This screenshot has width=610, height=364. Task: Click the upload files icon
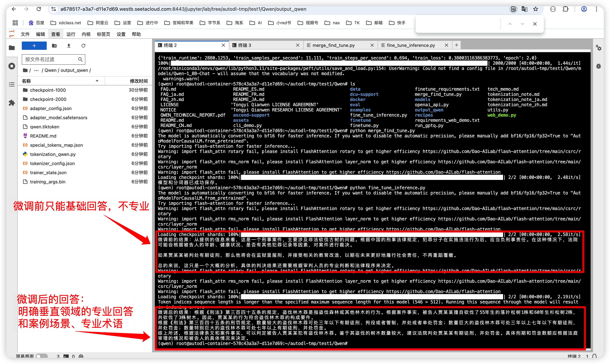point(69,46)
